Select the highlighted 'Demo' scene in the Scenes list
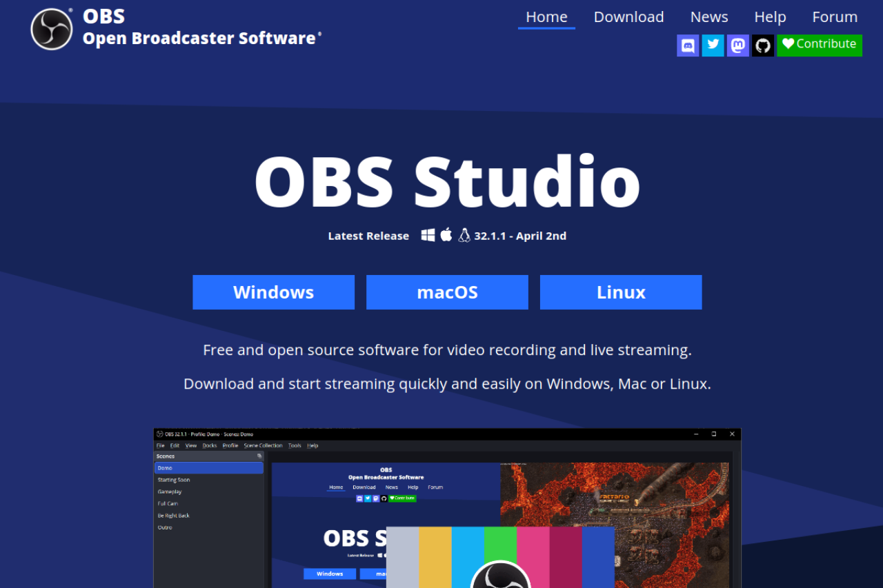The height and width of the screenshot is (588, 883). coord(209,468)
